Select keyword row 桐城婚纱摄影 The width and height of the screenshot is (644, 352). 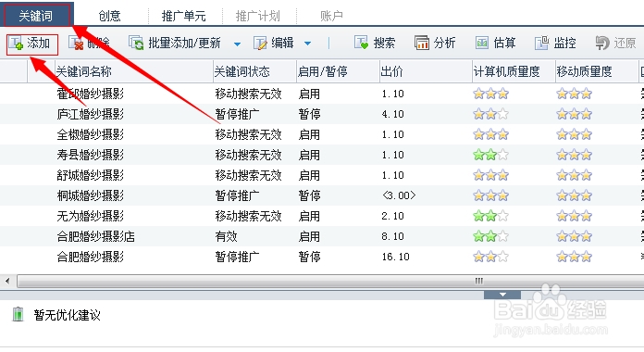click(x=322, y=195)
